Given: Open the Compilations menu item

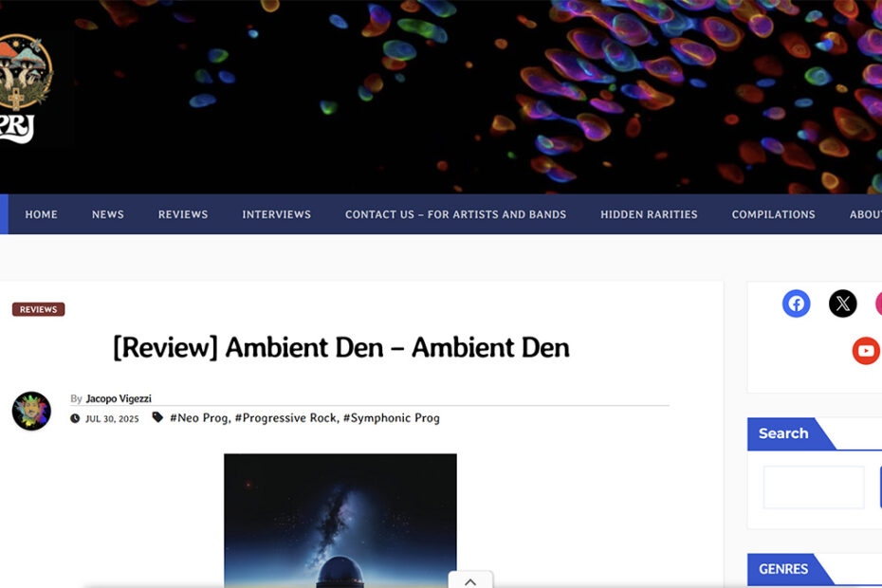Looking at the screenshot, I should click(774, 214).
